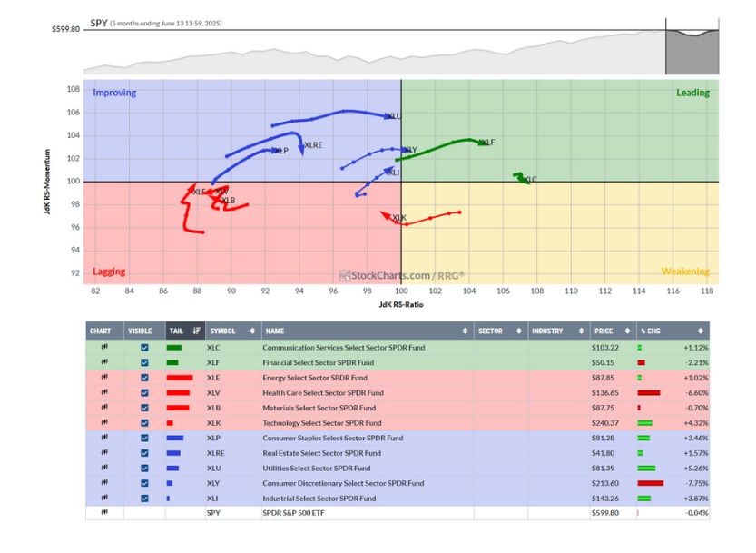Open chart icon in the SPY row
Screen dimensions: 756x553
point(104,512)
